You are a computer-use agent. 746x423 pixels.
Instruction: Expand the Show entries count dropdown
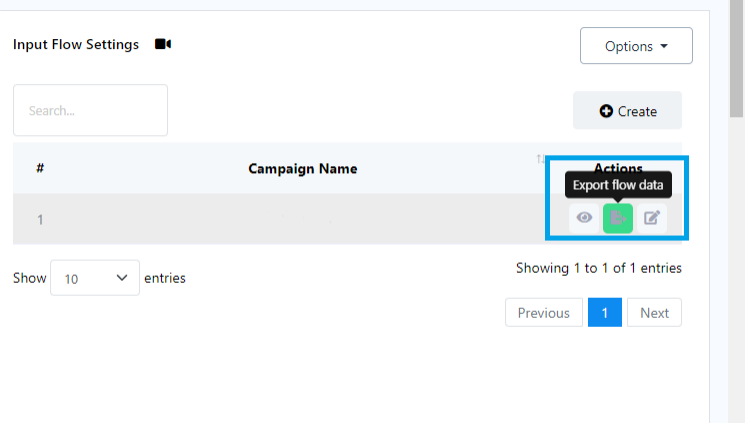(95, 278)
